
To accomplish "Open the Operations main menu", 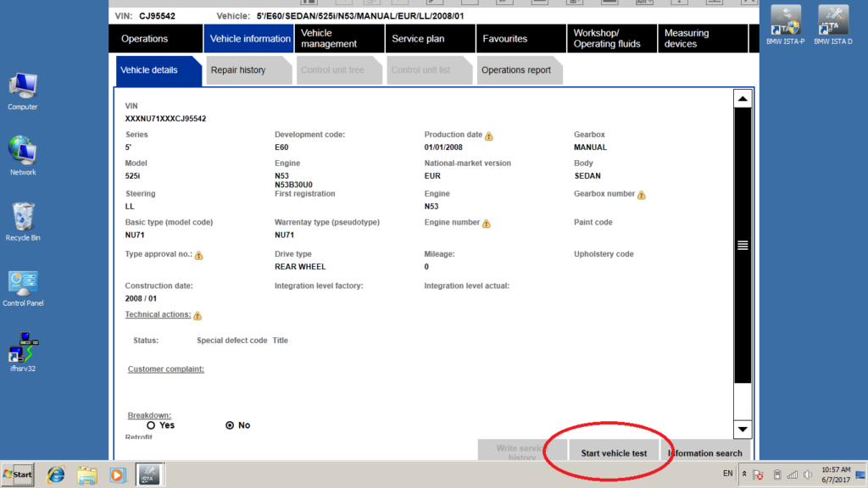I will point(156,39).
